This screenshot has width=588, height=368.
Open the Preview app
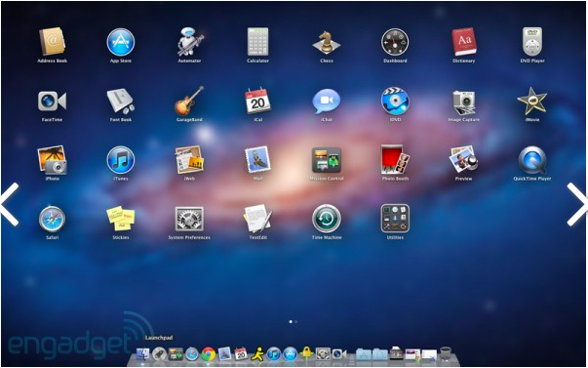(x=464, y=159)
